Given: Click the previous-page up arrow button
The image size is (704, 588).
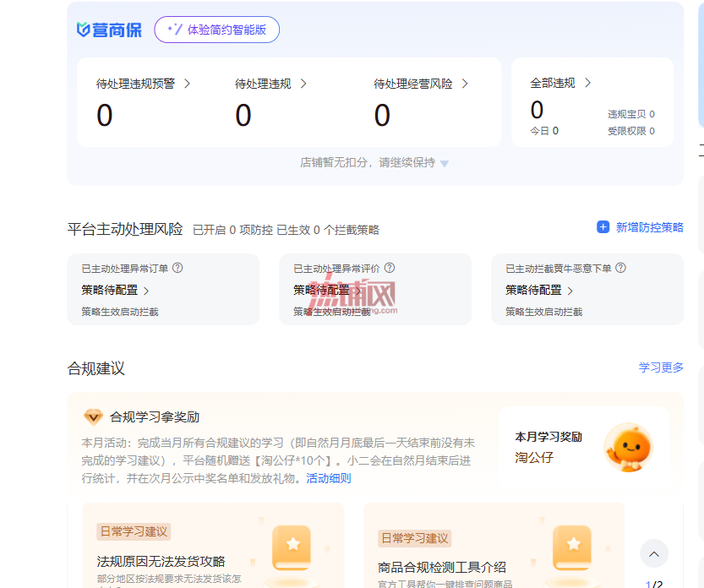Looking at the screenshot, I should [x=654, y=554].
